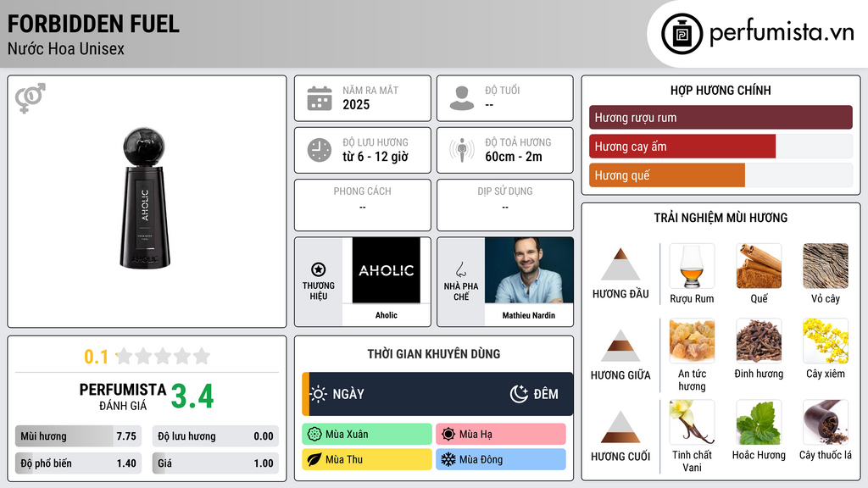Screen dimensions: 868x488
Task: Open the Hoắc Hương note image
Action: 759,422
